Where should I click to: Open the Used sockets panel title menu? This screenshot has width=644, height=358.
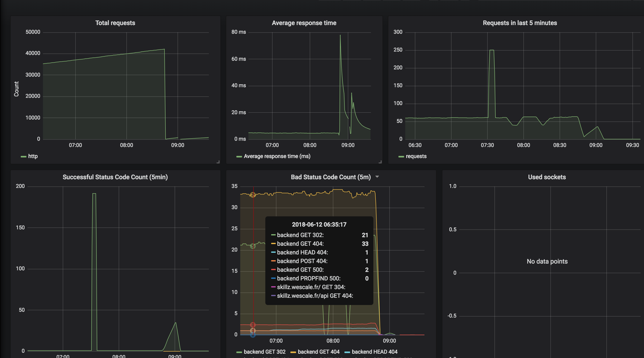547,177
